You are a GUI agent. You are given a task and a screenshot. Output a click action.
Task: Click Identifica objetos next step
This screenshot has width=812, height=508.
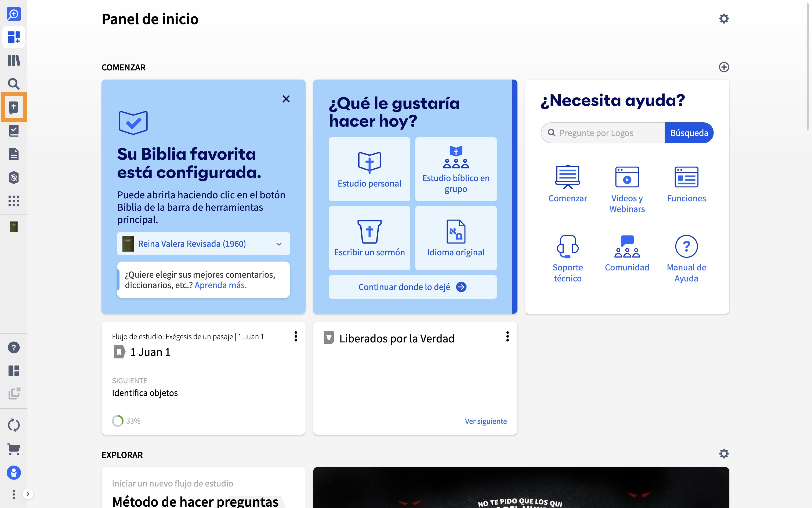pyautogui.click(x=145, y=393)
